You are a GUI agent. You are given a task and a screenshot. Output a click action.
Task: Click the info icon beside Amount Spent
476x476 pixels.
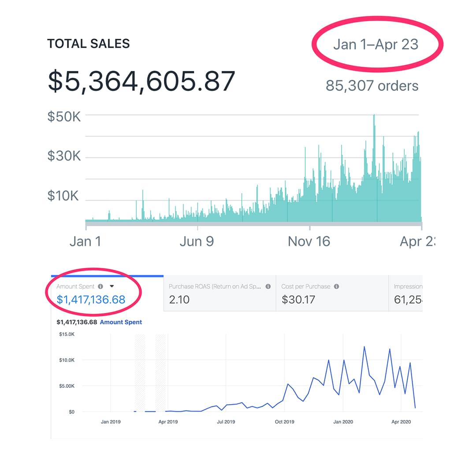pos(100,286)
